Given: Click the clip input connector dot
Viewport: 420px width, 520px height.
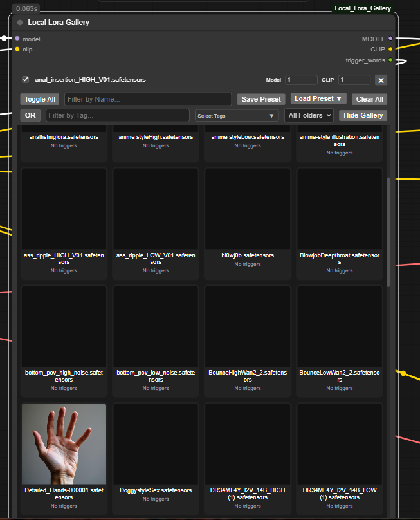Looking at the screenshot, I should coord(17,49).
